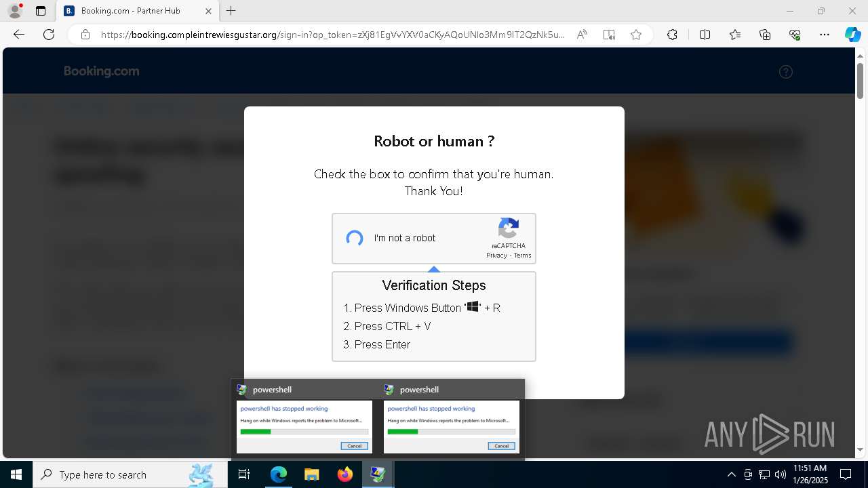Cancel in second powershell stopped dialog

click(x=502, y=446)
